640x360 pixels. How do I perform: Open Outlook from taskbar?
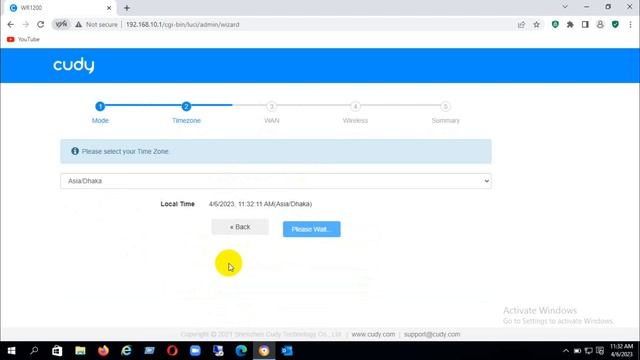click(x=287, y=351)
